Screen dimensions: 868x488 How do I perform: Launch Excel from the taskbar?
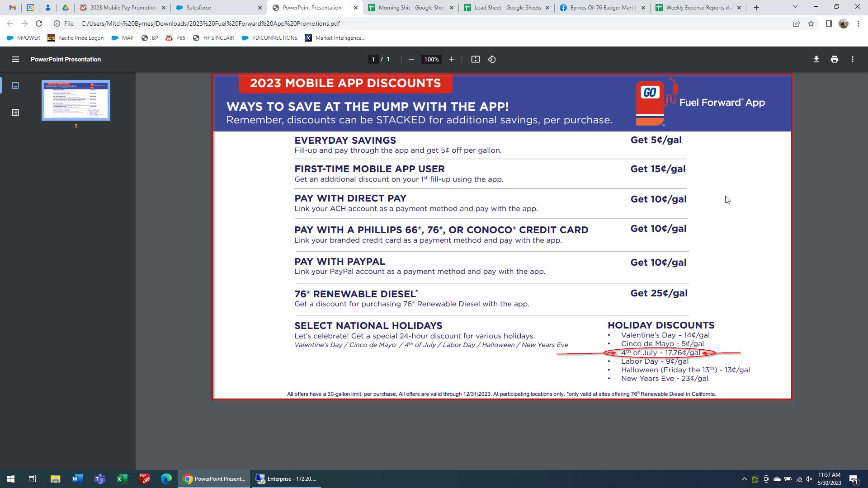pyautogui.click(x=122, y=479)
